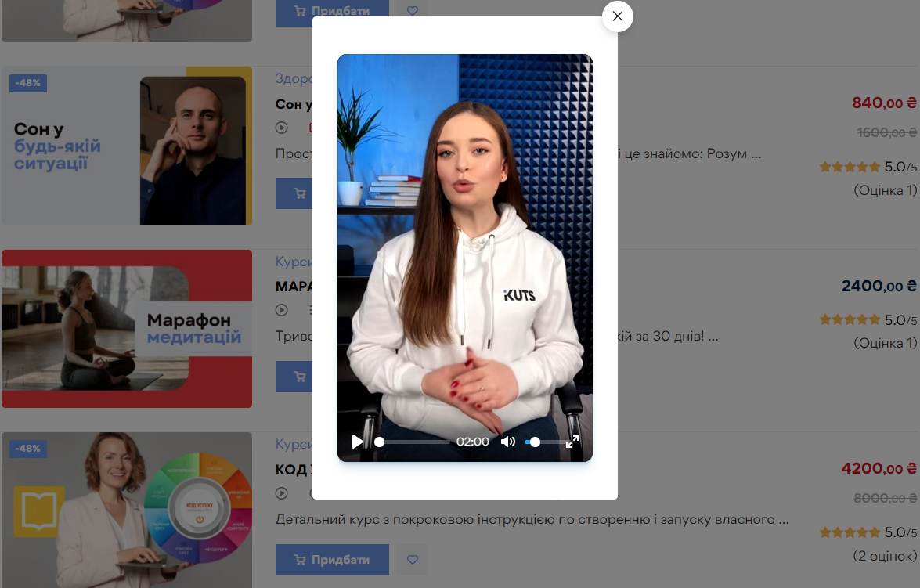
Task: Click the play-circle preview icon under МАРАФОН course
Action: 281,310
